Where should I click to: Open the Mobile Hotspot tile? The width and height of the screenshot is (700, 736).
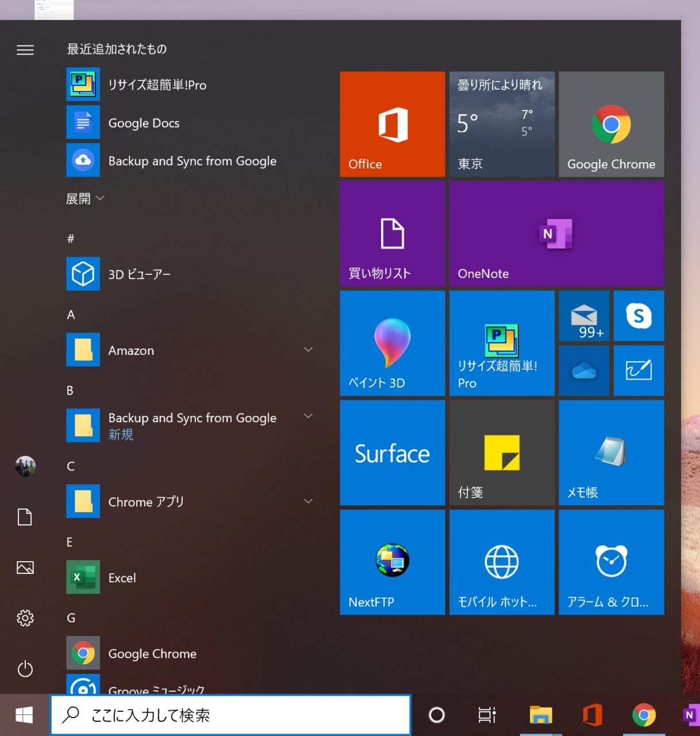click(502, 562)
